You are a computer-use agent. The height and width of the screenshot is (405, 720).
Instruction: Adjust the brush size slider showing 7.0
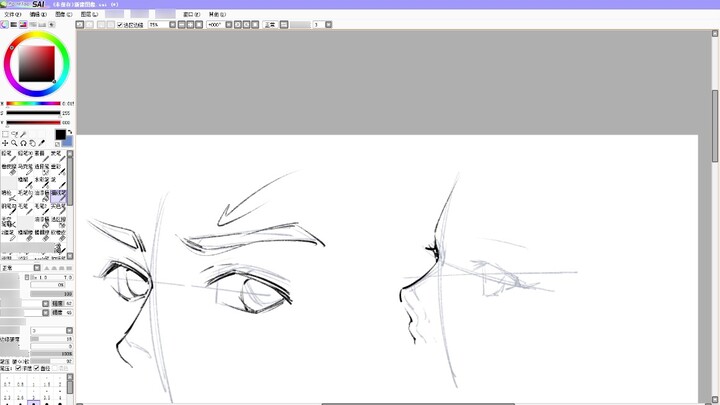point(51,277)
